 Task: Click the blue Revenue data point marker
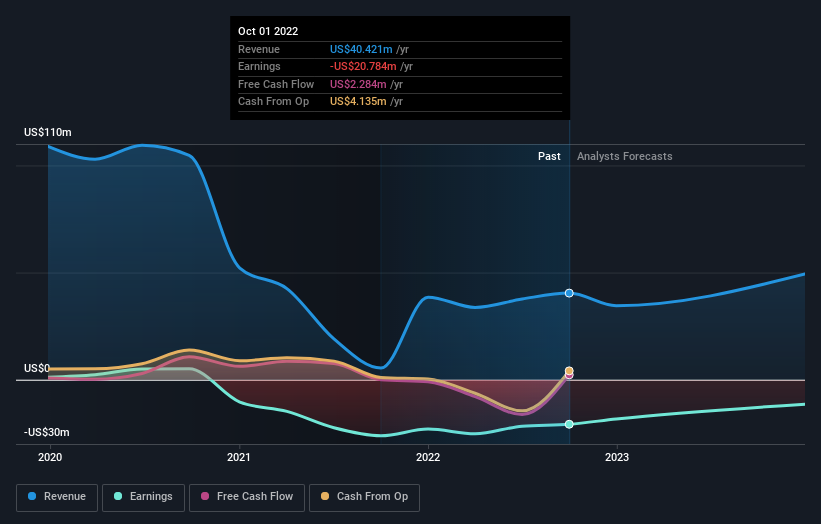[x=569, y=293]
